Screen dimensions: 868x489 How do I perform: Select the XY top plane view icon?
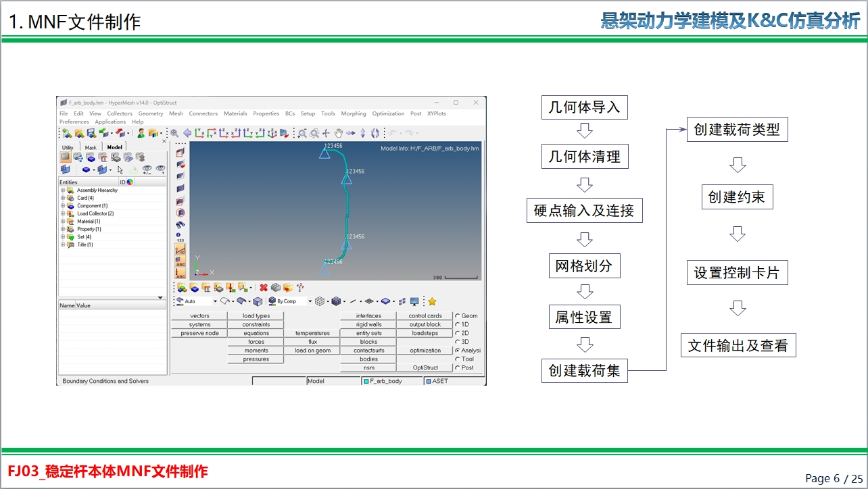[199, 133]
